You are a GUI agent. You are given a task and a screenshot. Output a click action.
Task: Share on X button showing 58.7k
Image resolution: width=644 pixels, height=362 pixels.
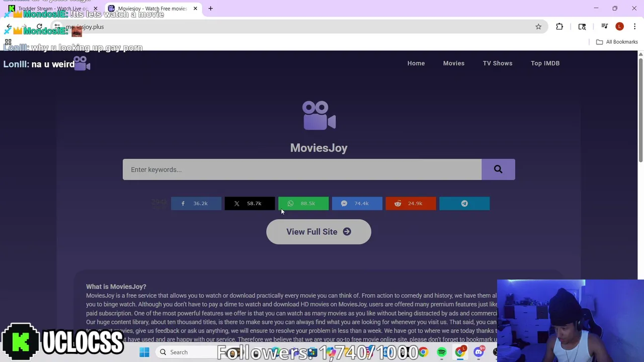pos(250,203)
